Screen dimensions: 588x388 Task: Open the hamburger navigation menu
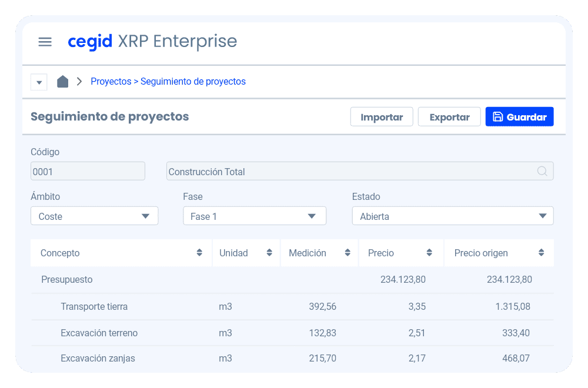pos(45,42)
